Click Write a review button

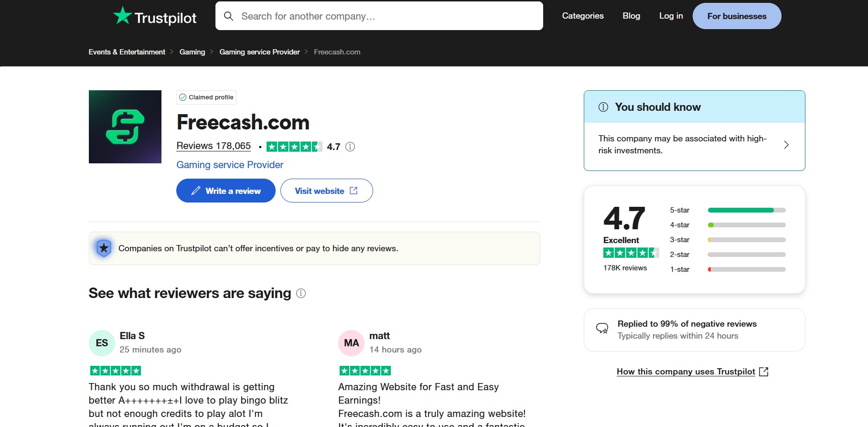pos(226,191)
